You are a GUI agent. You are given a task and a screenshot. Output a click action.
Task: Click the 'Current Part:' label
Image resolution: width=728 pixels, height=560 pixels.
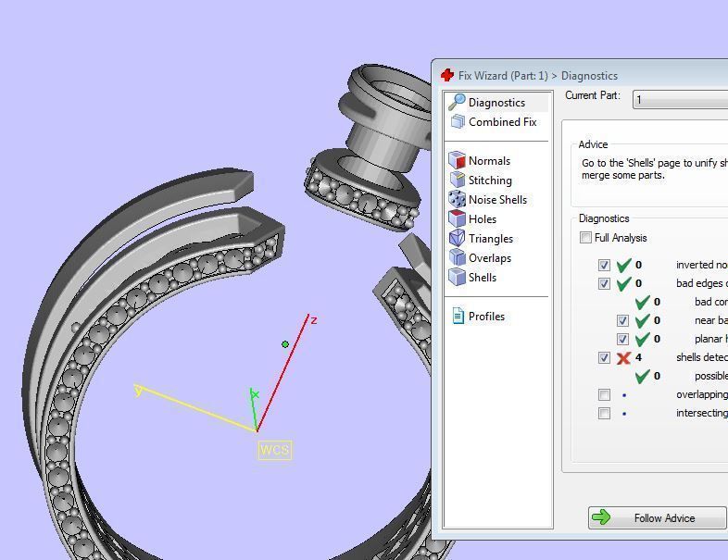coord(593,95)
